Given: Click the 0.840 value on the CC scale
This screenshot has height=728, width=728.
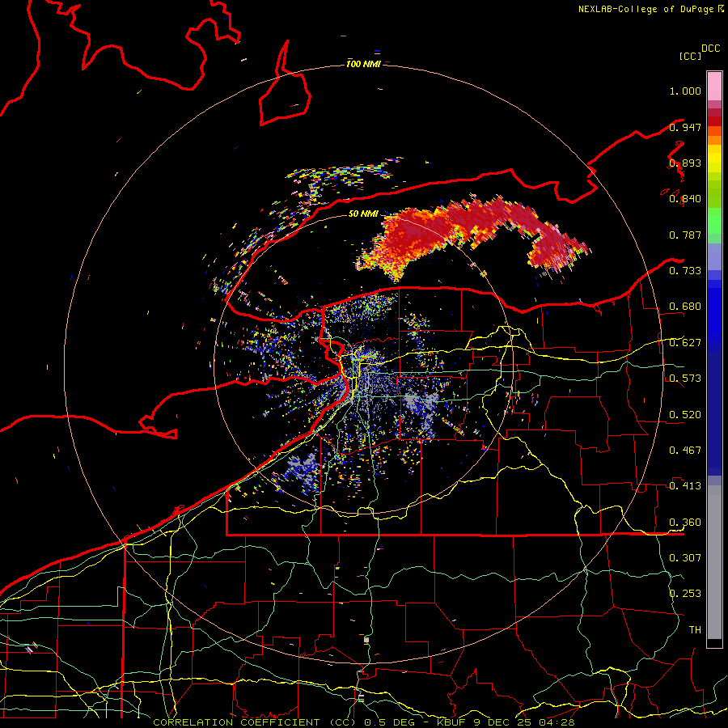Looking at the screenshot, I should tap(685, 199).
